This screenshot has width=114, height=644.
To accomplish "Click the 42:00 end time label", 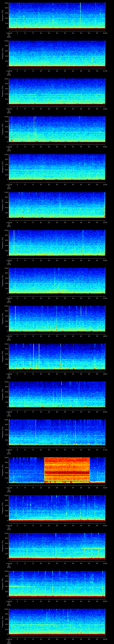I will 105,487.
